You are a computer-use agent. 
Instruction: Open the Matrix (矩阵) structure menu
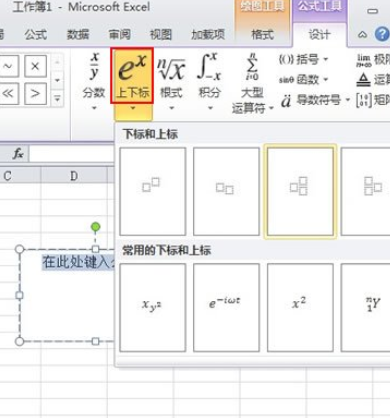[373, 100]
